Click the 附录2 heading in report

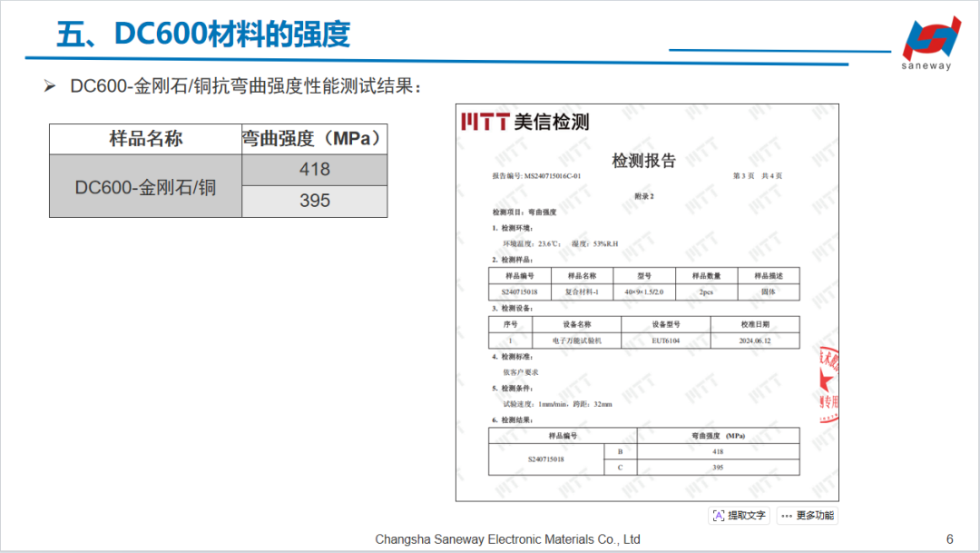643,196
